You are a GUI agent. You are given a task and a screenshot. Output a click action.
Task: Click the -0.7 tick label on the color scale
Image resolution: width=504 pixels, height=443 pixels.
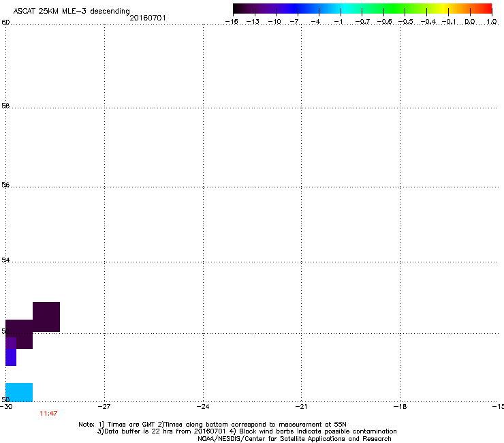pos(362,22)
